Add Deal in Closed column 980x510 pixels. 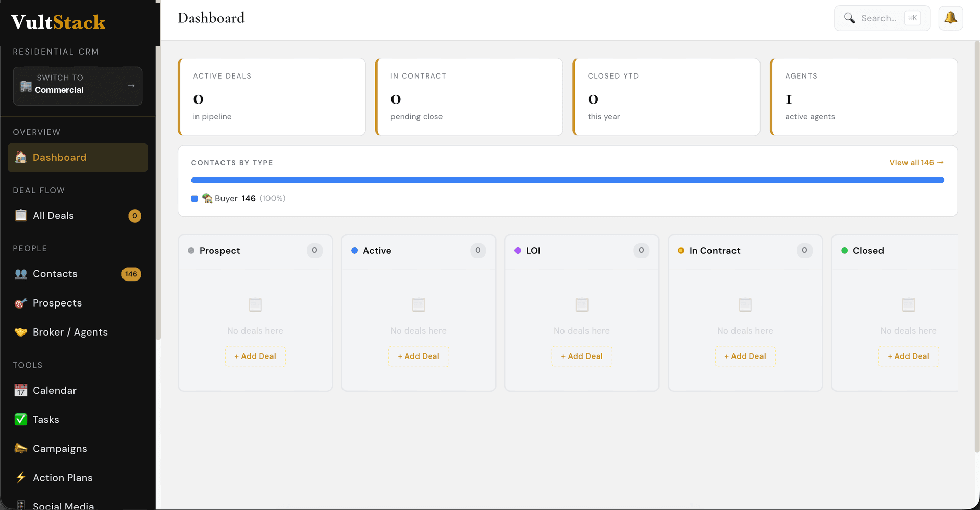[x=909, y=356]
